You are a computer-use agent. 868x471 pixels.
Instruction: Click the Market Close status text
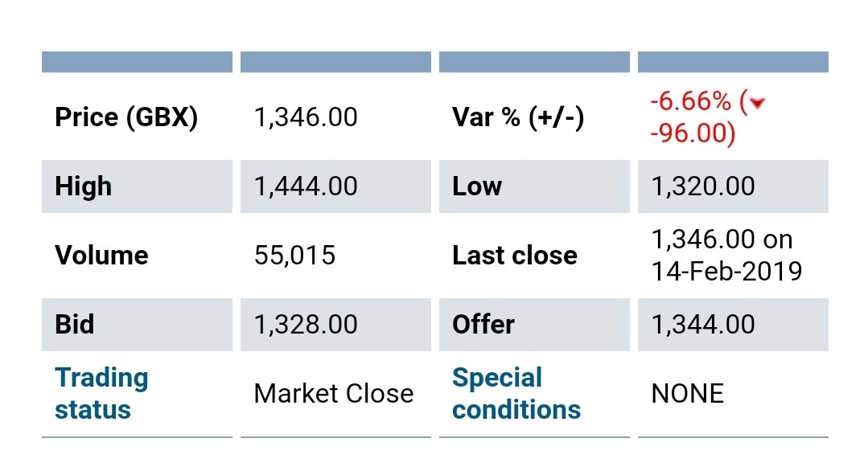point(333,394)
